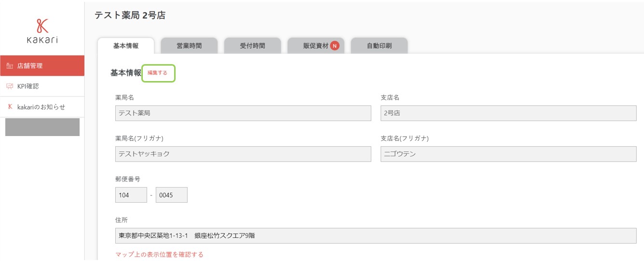
Task: Click the フリガナ field containing テストヤッキョク
Action: point(243,154)
